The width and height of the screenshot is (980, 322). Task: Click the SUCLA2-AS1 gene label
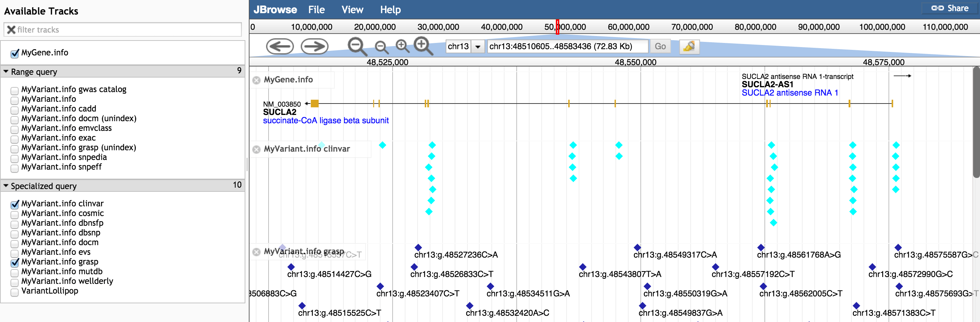click(x=768, y=84)
